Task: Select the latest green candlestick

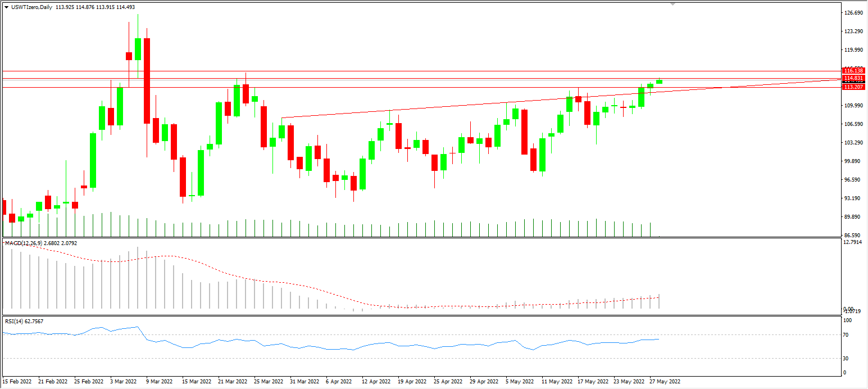Action: tap(659, 82)
